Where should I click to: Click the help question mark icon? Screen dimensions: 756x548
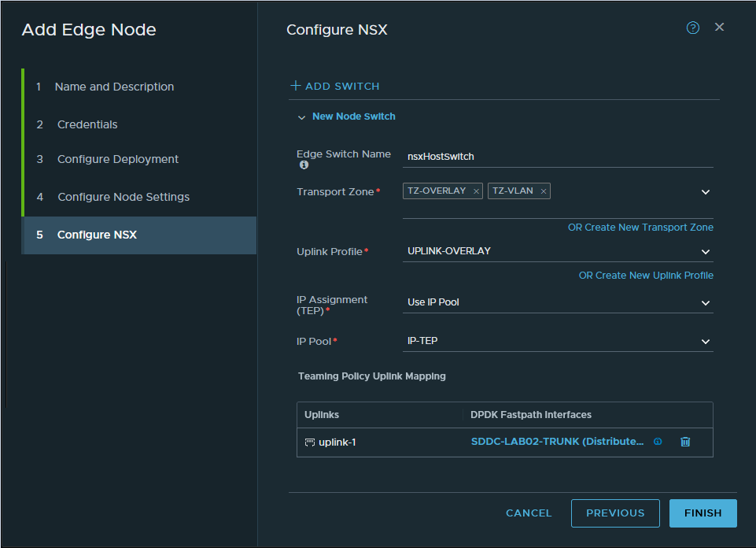692,28
